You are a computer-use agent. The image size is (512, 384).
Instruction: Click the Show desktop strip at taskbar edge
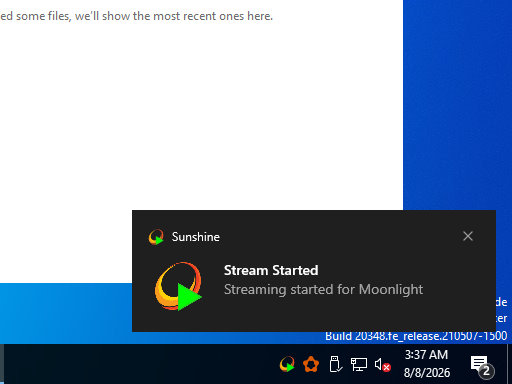pyautogui.click(x=509, y=364)
